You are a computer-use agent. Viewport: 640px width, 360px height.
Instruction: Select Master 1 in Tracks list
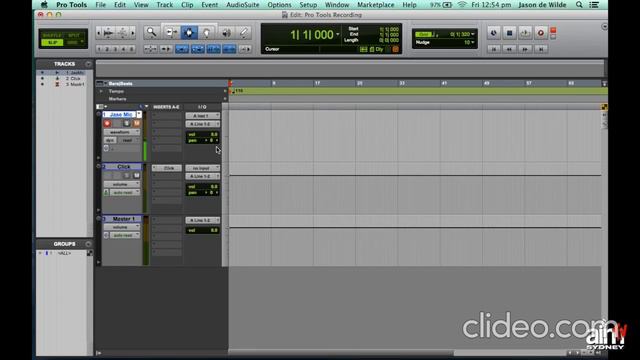click(75, 84)
